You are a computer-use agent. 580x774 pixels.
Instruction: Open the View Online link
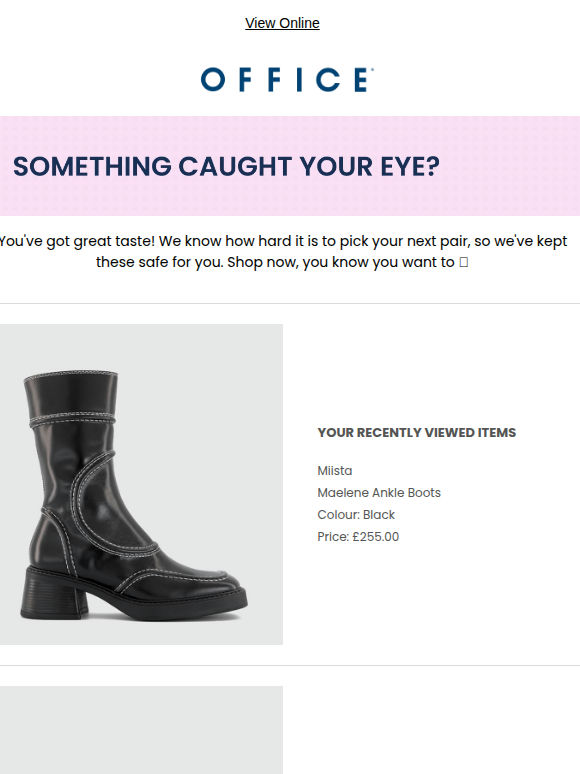pyautogui.click(x=282, y=23)
